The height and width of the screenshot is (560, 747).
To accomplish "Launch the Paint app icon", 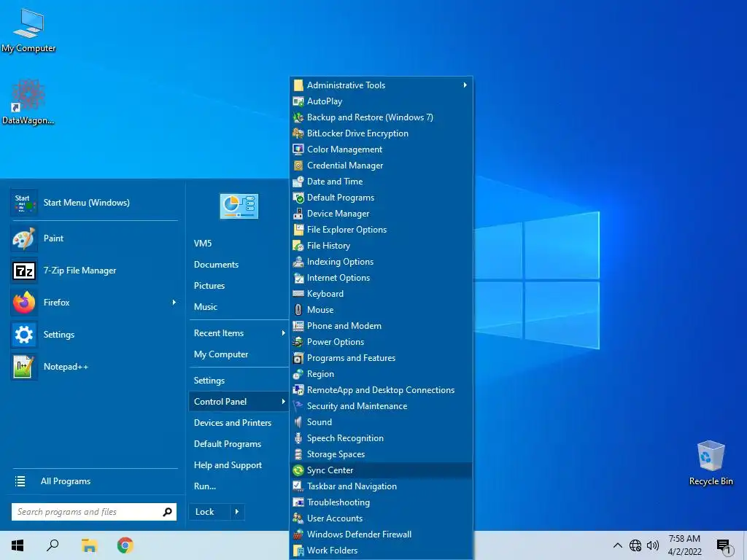I will (x=24, y=238).
